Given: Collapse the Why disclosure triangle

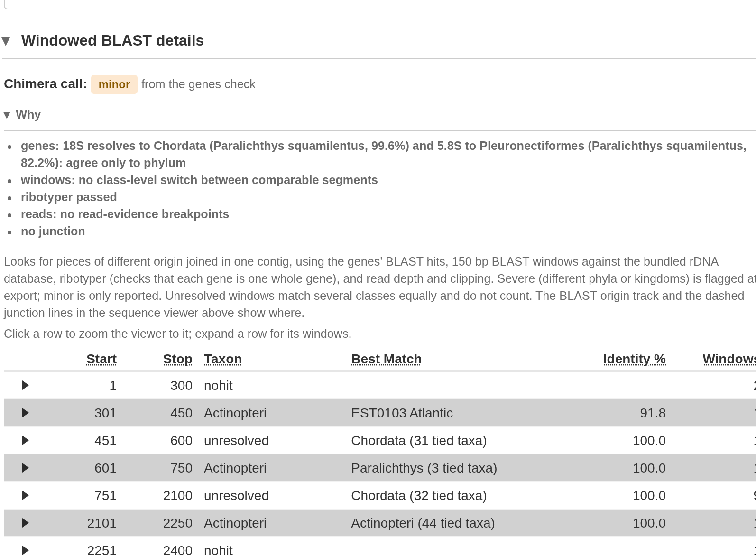Looking at the screenshot, I should [7, 115].
